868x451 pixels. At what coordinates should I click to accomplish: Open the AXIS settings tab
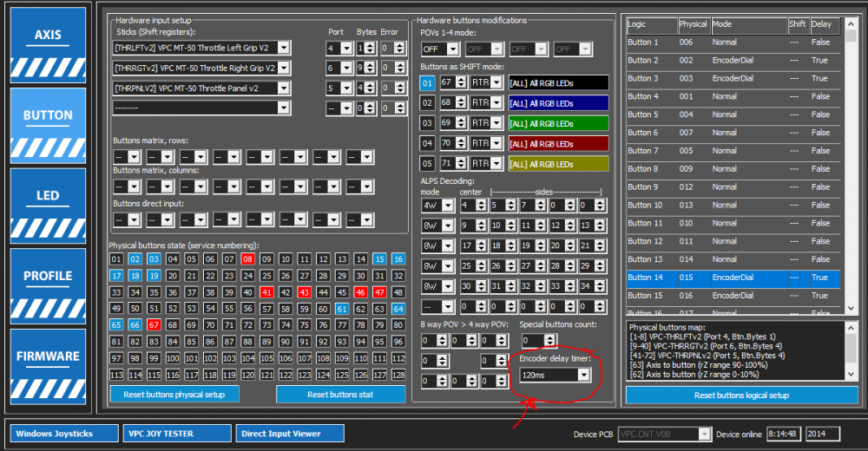48,36
